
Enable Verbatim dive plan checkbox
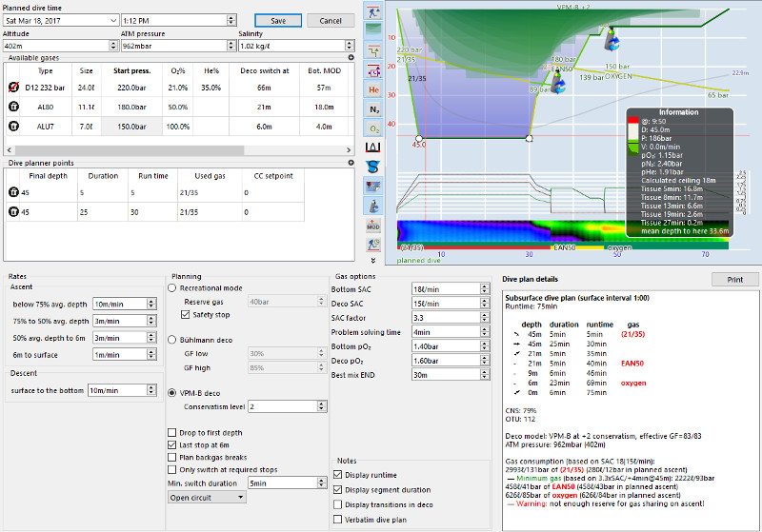[338, 520]
